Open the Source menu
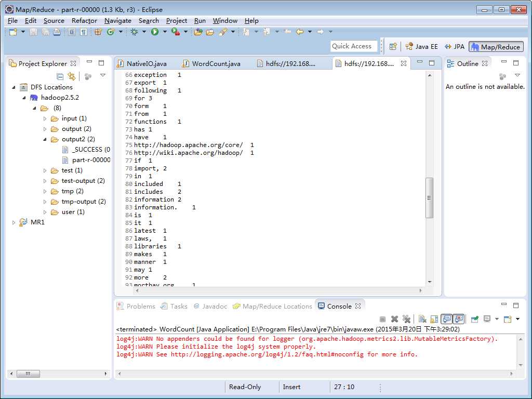 54,21
